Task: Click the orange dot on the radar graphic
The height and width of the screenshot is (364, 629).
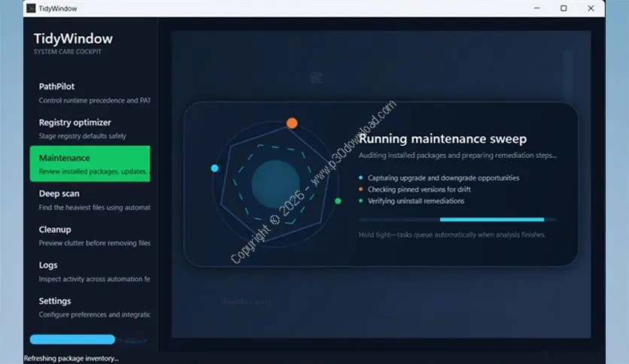Action: pyautogui.click(x=292, y=123)
